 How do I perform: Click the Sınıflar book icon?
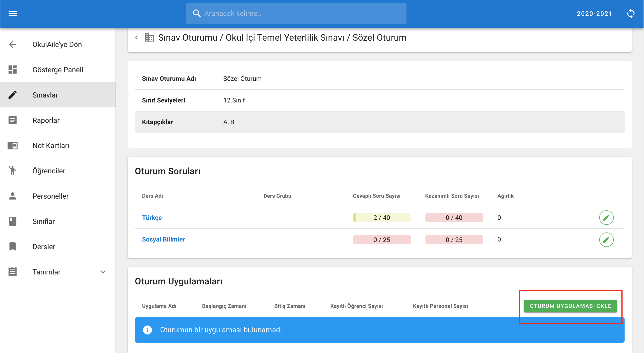pyautogui.click(x=12, y=221)
